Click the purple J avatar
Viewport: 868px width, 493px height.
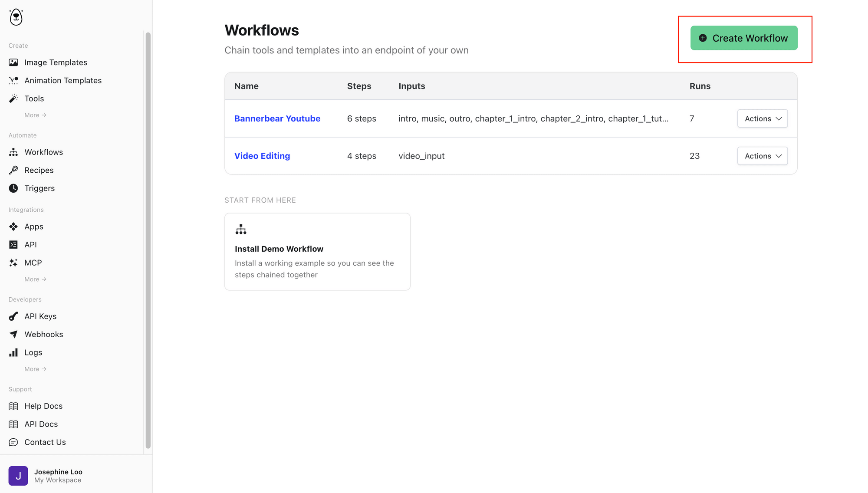pyautogui.click(x=18, y=476)
